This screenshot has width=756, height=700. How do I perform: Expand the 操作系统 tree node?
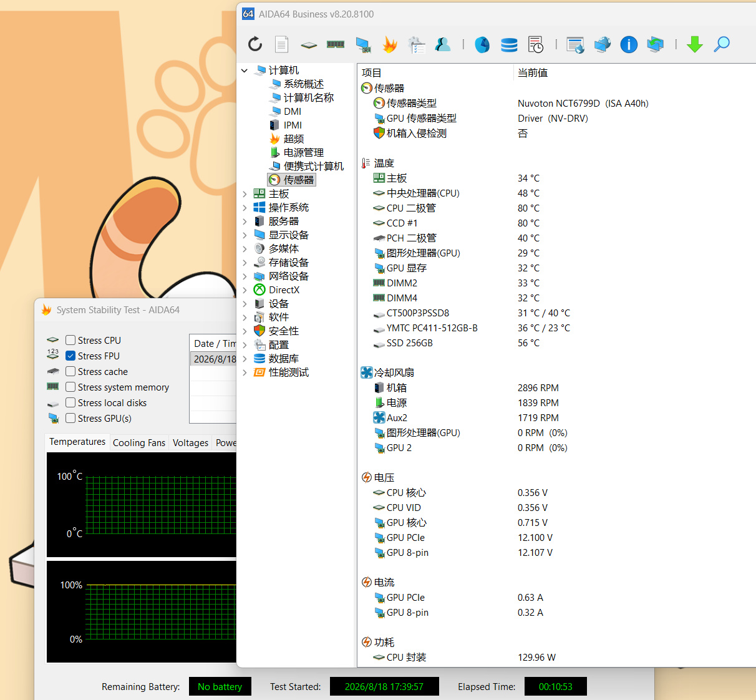(x=245, y=208)
